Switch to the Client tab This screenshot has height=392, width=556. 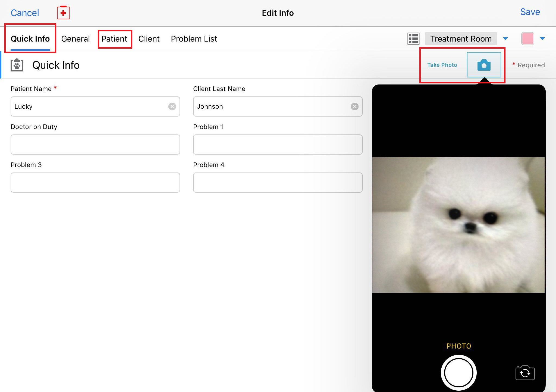(x=149, y=39)
